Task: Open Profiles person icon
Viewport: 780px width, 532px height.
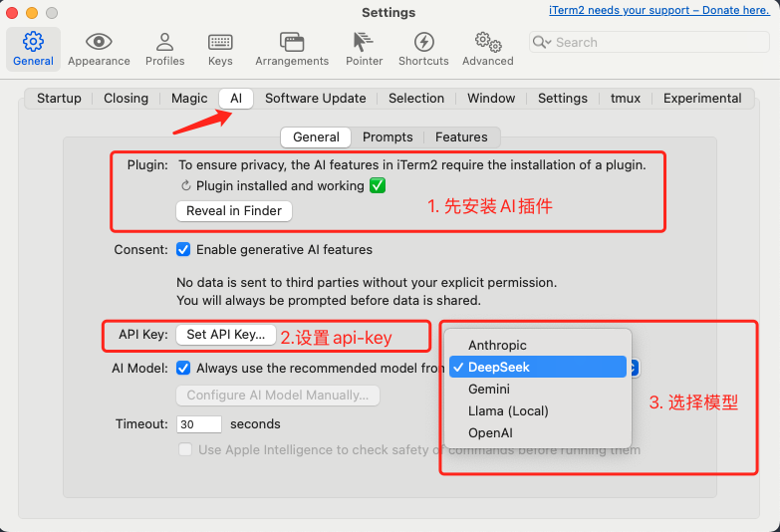Action: (x=164, y=42)
